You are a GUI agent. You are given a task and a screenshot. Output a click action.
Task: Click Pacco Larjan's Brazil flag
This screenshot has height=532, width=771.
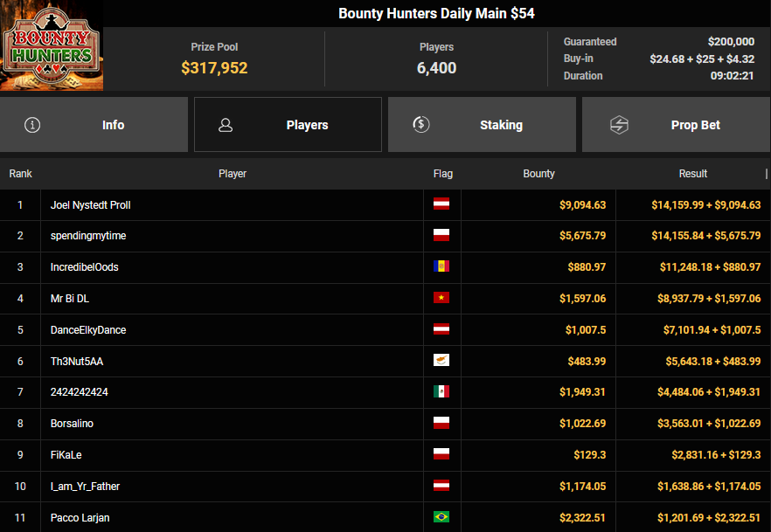pos(441,517)
